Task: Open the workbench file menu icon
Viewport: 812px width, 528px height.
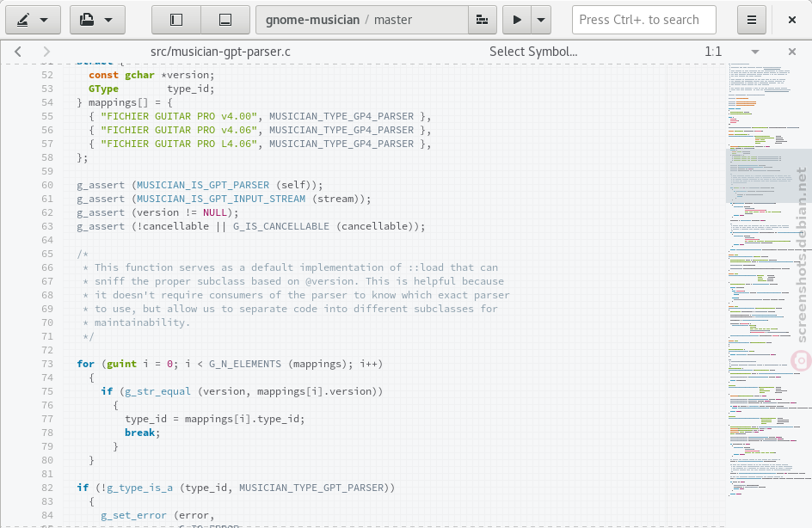Action: (x=87, y=20)
